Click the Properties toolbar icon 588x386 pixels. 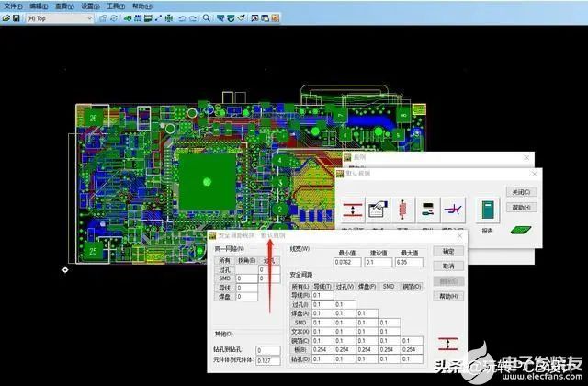point(103,18)
